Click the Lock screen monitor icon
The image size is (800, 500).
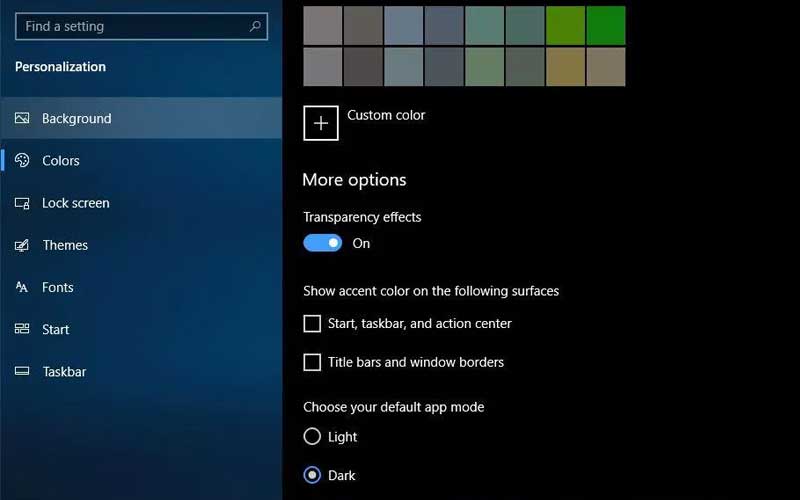[x=22, y=203]
